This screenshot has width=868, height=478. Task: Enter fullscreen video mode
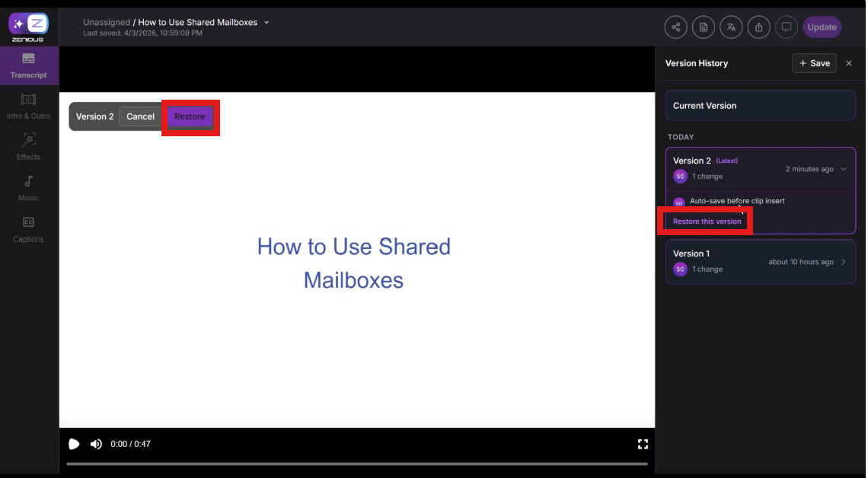tap(643, 444)
